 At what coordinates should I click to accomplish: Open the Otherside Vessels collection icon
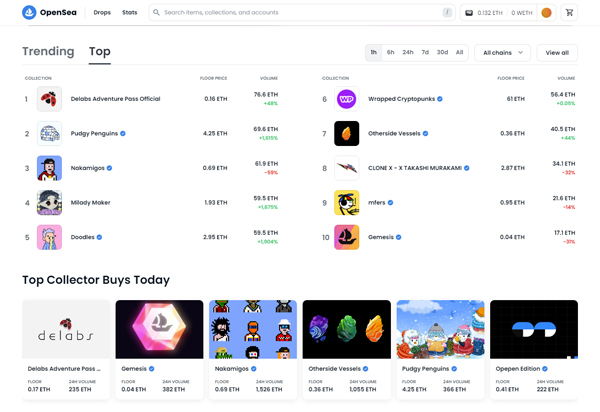click(347, 134)
